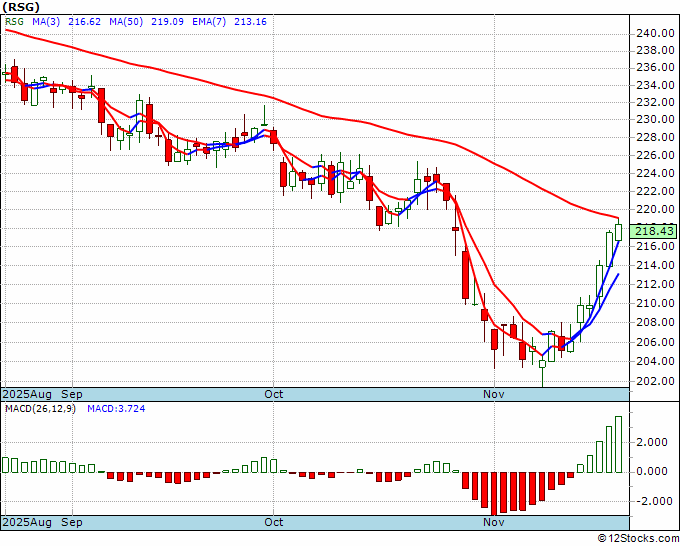The width and height of the screenshot is (680, 546).
Task: Click the 2.000 MACD axis label
Action: (x=652, y=442)
